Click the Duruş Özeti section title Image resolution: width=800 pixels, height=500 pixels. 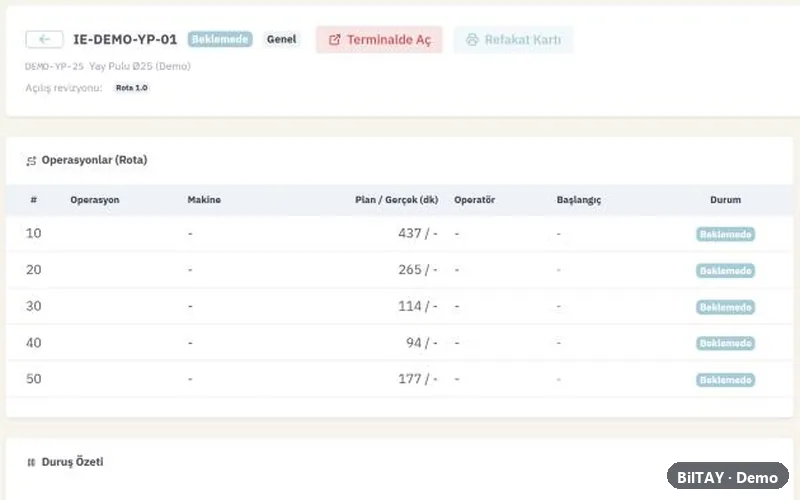[x=72, y=462]
